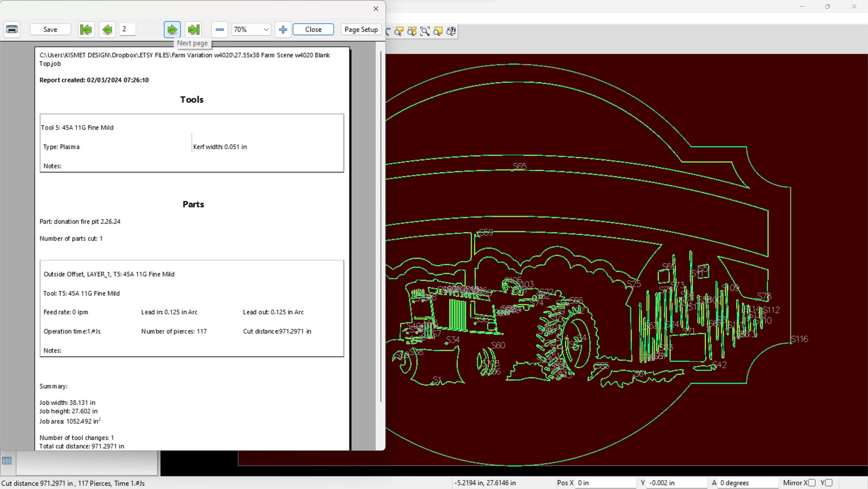Go to previous report page
The width and height of the screenshot is (868, 489).
107,30
